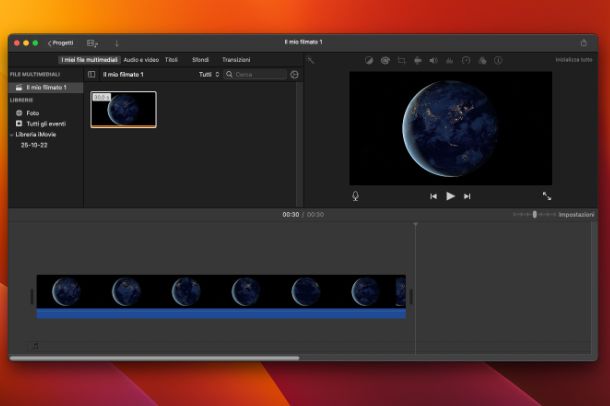The width and height of the screenshot is (610, 406).
Task: Click the voiceover microphone icon
Action: click(356, 196)
